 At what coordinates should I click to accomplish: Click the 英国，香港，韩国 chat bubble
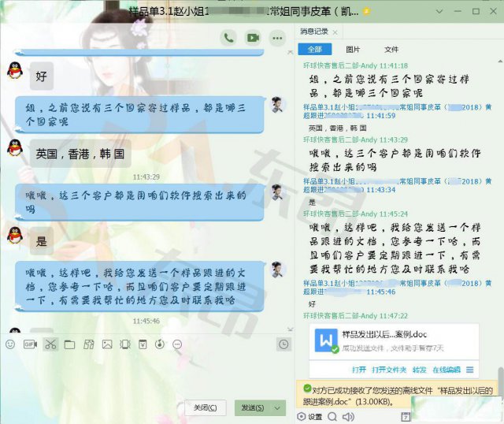[80, 154]
